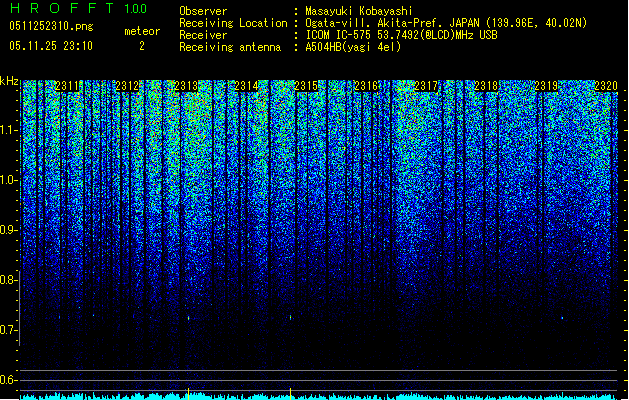Click the yellow meteor marker under 2315
Viewport: 629px width, 400px height.
click(290, 393)
